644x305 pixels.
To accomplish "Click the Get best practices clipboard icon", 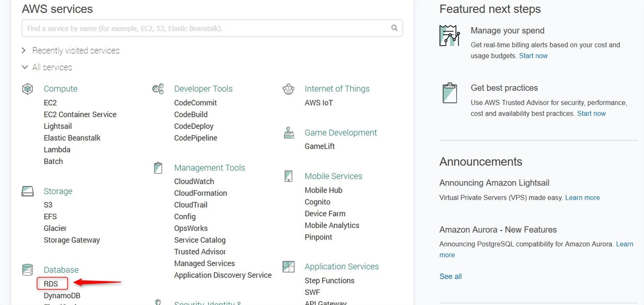I will tap(450, 93).
